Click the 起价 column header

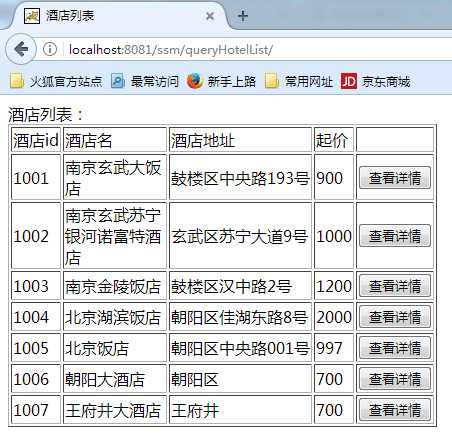334,140
